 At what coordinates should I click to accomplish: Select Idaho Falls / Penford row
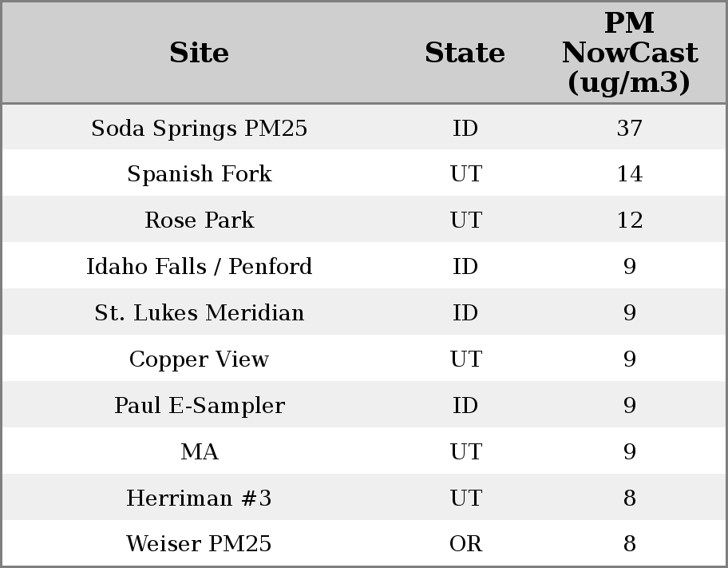(199, 266)
